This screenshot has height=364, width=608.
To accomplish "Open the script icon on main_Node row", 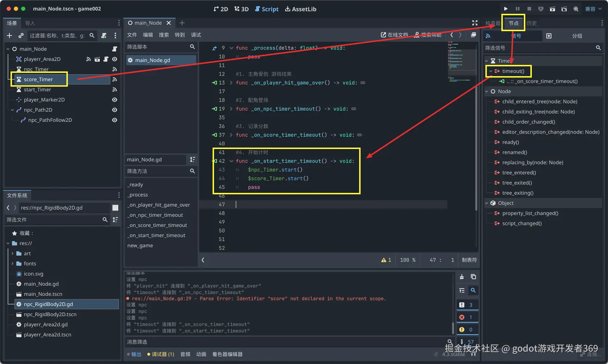I will tap(115, 49).
